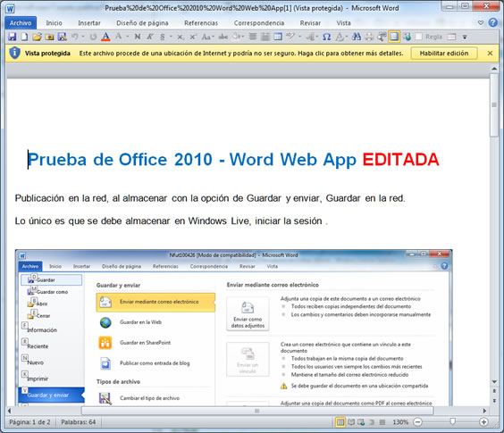Switch to Full Screen Reading view in status bar

[x=351, y=421]
